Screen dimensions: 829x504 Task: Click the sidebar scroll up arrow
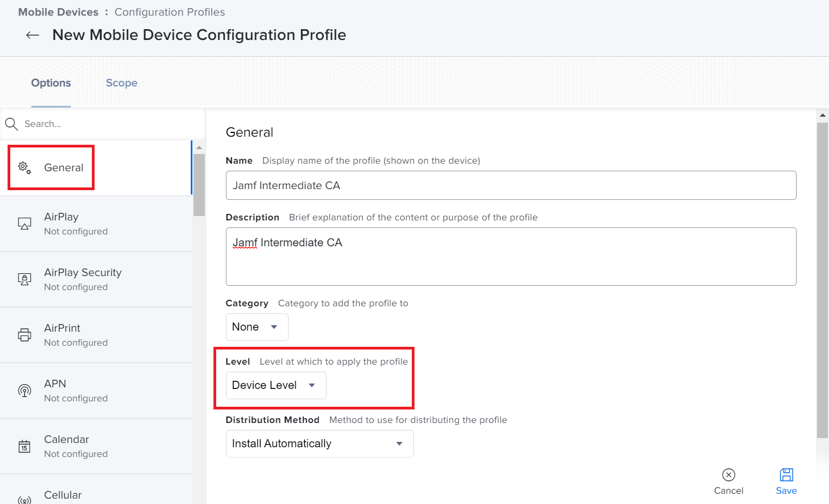(x=199, y=147)
